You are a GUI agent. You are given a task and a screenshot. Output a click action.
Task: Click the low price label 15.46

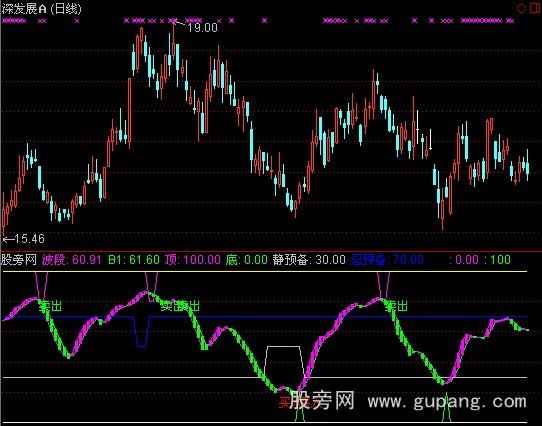(x=29, y=239)
